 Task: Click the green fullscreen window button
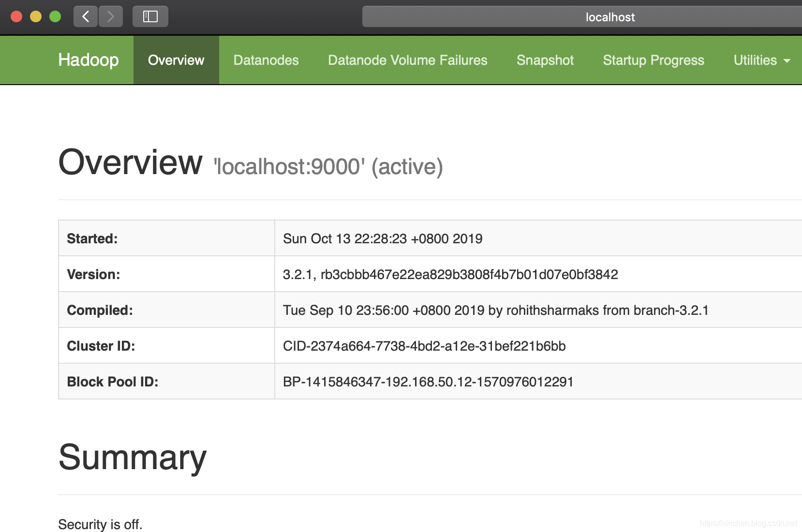(x=55, y=16)
